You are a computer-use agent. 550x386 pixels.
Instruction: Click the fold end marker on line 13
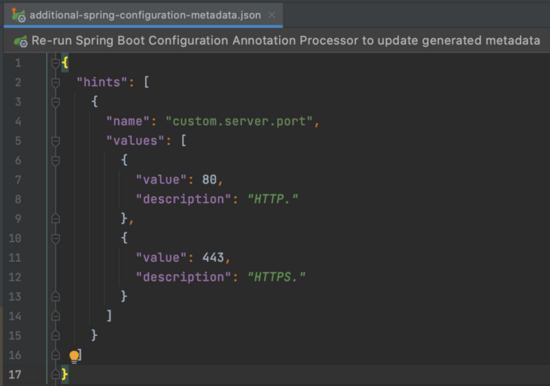55,297
